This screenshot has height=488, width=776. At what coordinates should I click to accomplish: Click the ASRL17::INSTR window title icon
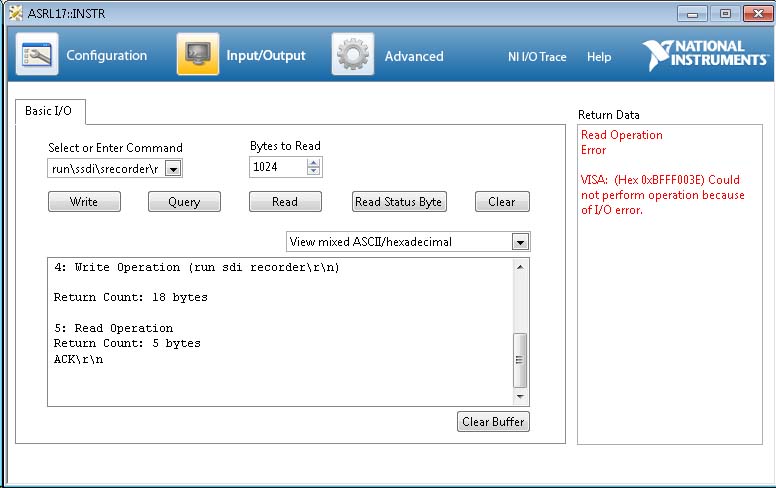click(15, 13)
